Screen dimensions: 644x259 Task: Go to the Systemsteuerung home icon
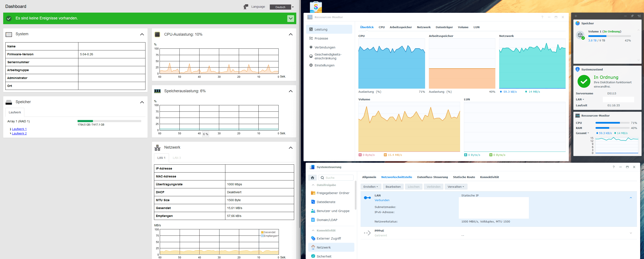click(x=312, y=178)
